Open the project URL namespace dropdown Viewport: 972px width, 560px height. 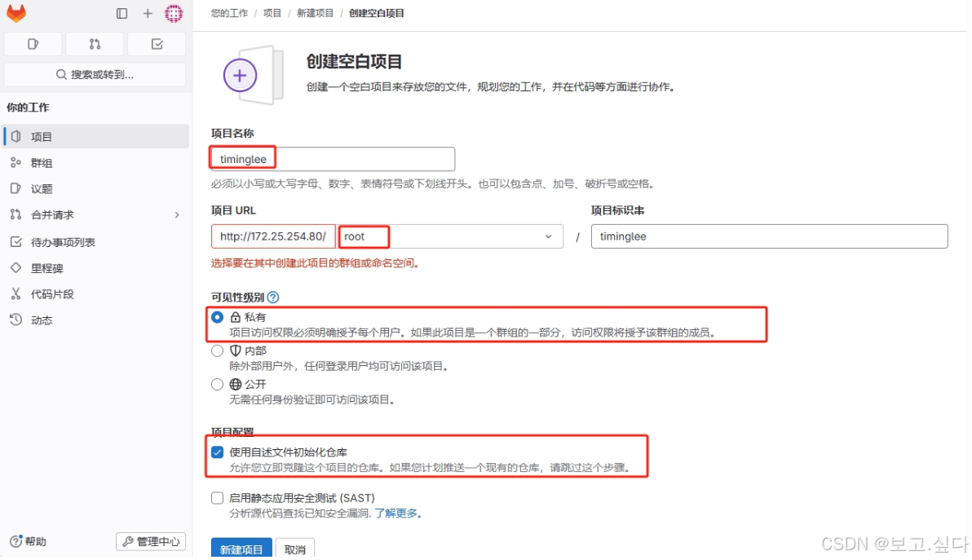550,236
